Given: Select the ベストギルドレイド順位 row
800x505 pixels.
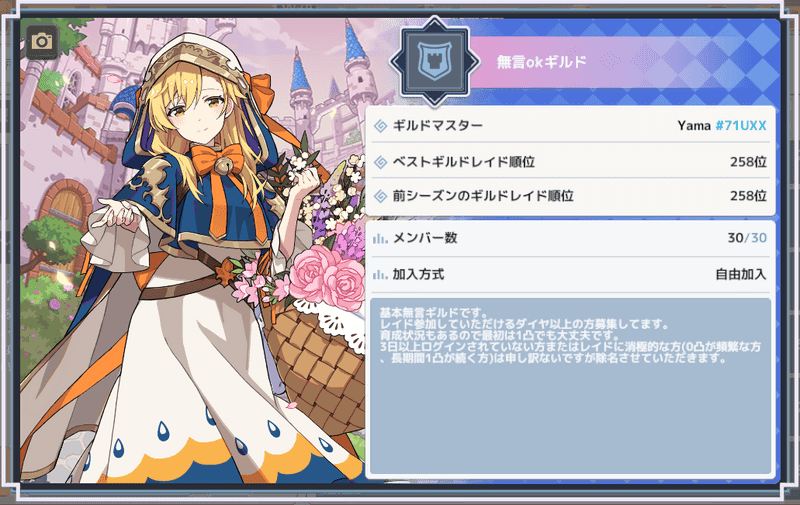Looking at the screenshot, I should coord(570,162).
